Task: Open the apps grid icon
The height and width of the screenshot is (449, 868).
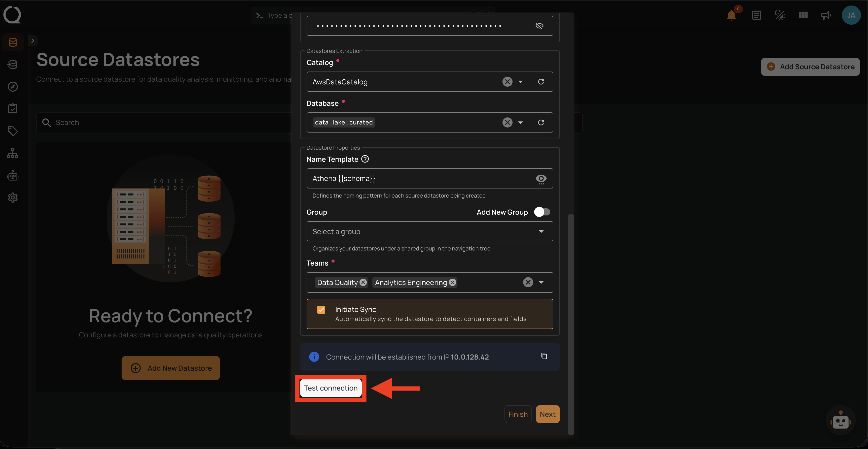Action: [803, 15]
